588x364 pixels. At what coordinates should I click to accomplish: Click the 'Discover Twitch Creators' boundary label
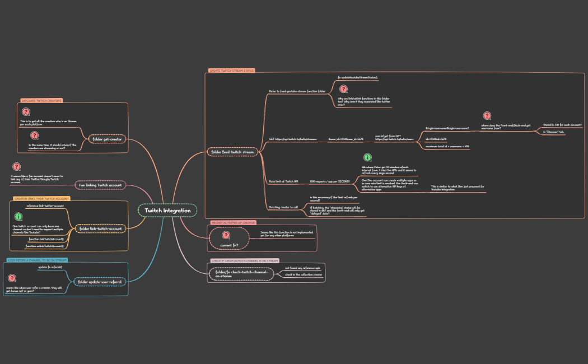click(x=41, y=100)
